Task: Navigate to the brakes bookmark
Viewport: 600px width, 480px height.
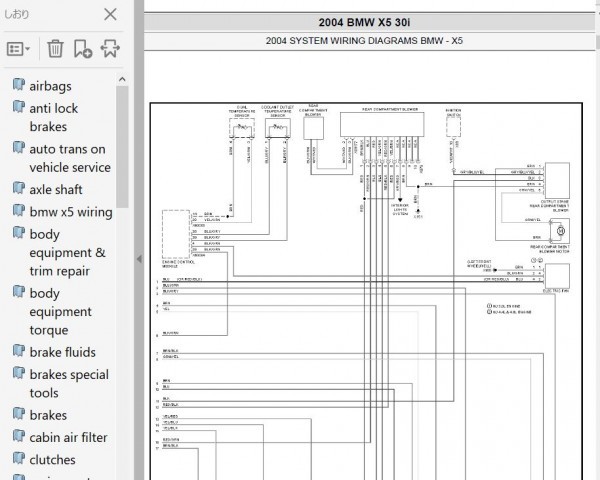Action: (48, 415)
